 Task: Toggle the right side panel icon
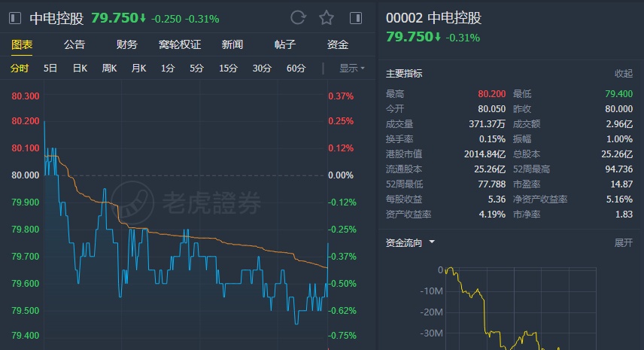pyautogui.click(x=356, y=17)
